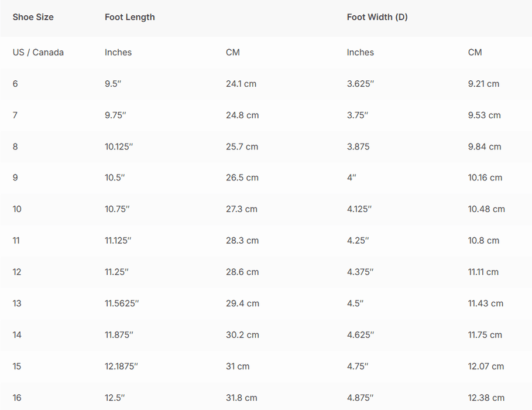The height and width of the screenshot is (410, 532).
Task: Click shoe size 16 cell
Action: (17, 398)
